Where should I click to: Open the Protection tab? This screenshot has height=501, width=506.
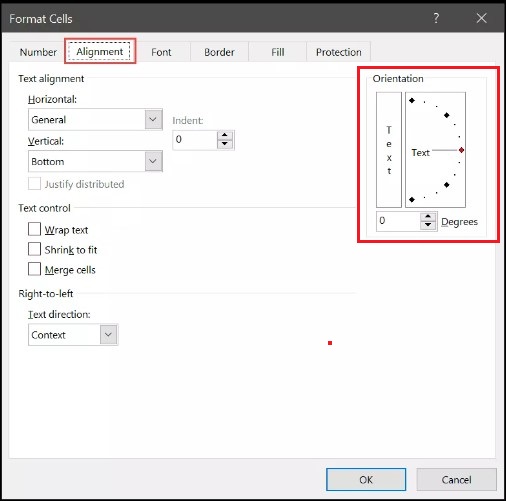point(338,52)
